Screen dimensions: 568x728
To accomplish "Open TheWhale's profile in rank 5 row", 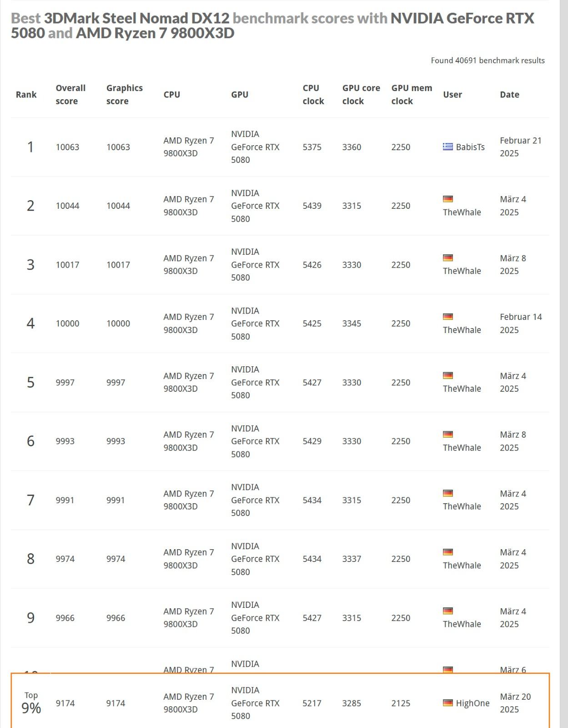I will coord(462,389).
